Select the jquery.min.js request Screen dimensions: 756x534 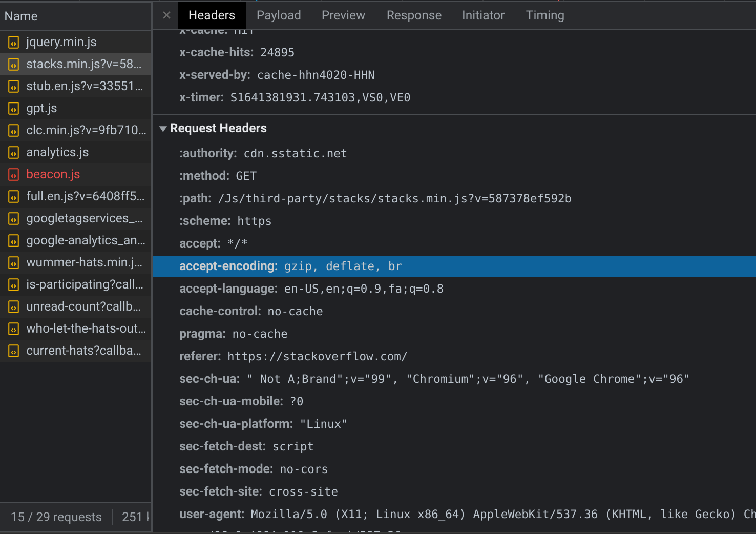pyautogui.click(x=76, y=42)
